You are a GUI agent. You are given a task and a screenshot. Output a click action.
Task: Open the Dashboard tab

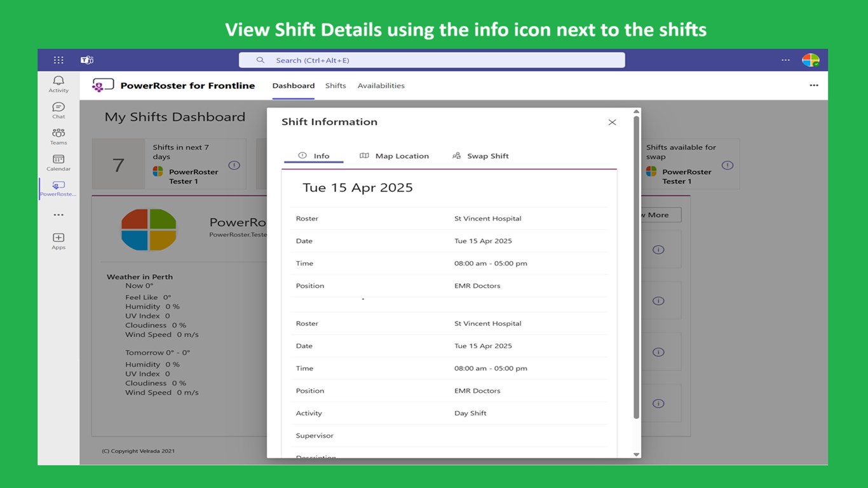(x=294, y=86)
